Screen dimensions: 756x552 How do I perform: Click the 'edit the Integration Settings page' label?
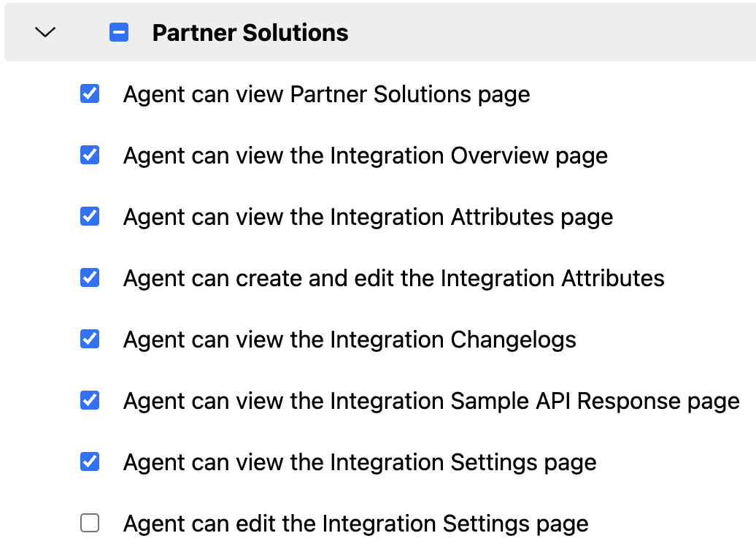point(356,524)
